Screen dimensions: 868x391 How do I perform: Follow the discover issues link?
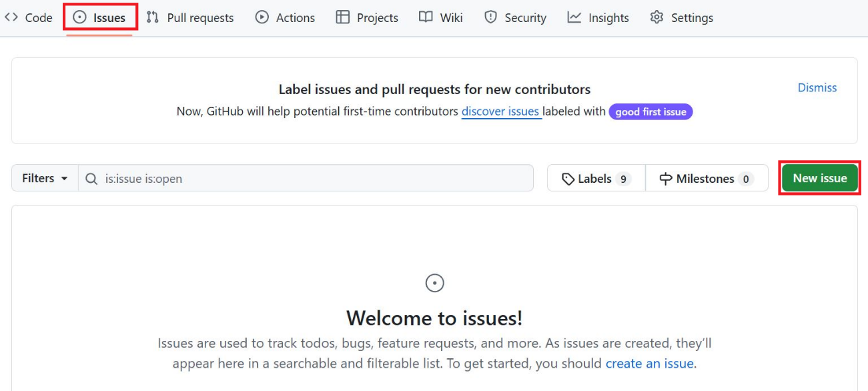(501, 111)
